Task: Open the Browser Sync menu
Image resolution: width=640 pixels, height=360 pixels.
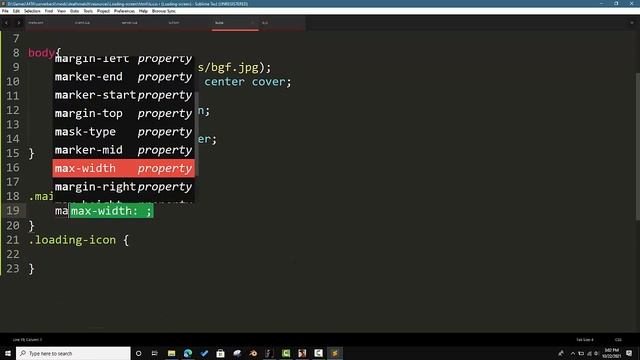Action: 164,11
